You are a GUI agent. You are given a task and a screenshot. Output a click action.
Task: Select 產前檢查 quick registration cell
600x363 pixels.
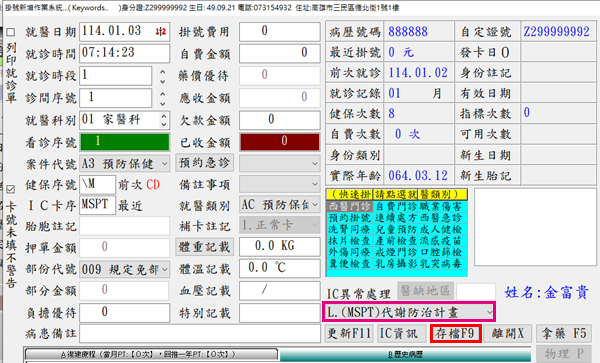(395, 241)
